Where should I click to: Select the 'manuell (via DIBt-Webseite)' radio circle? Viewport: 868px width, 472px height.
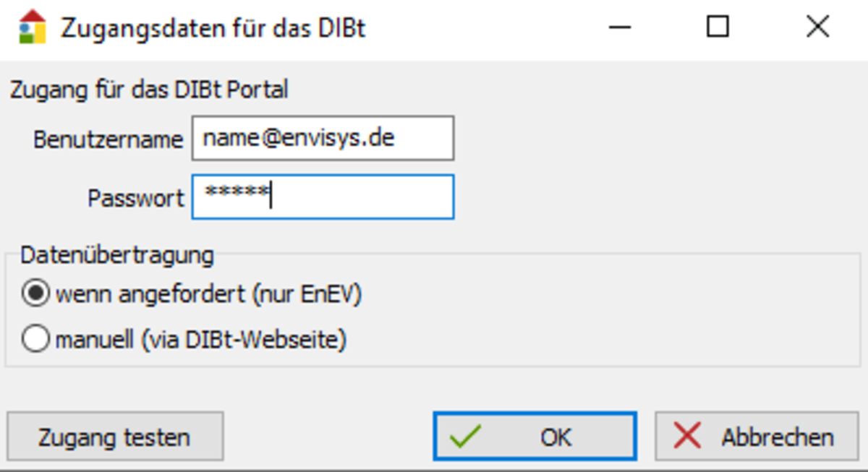[35, 339]
